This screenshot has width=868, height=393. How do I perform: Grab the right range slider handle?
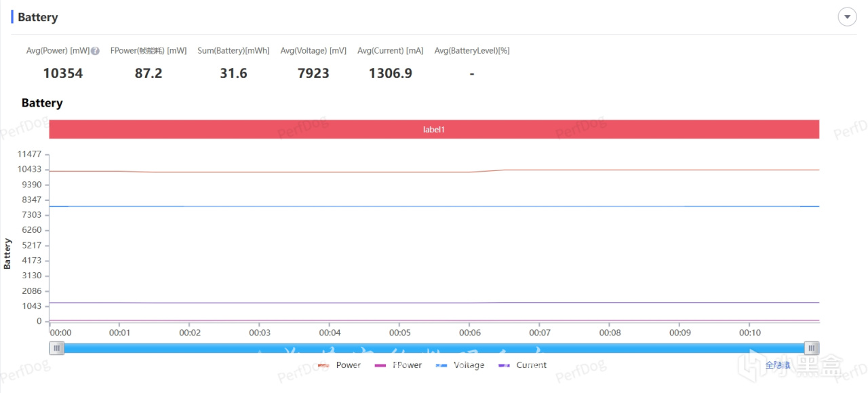point(812,348)
